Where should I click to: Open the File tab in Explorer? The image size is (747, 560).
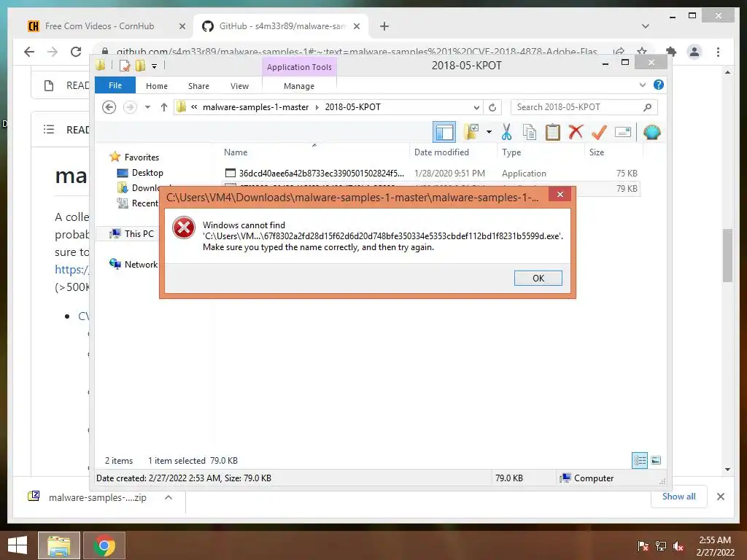point(115,85)
